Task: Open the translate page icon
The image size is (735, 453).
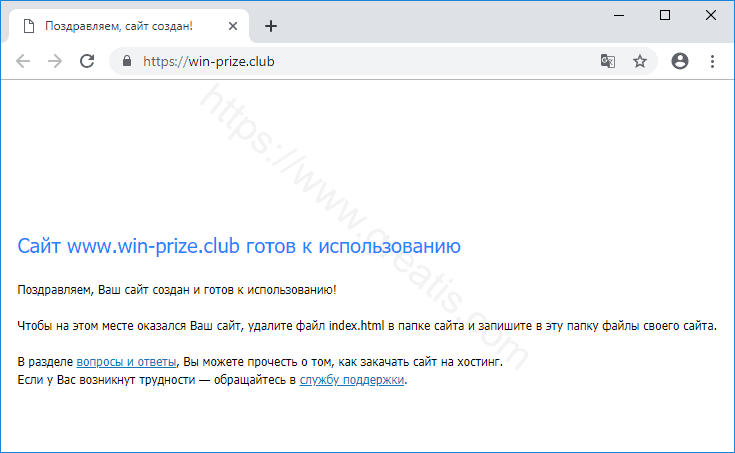Action: pos(608,61)
